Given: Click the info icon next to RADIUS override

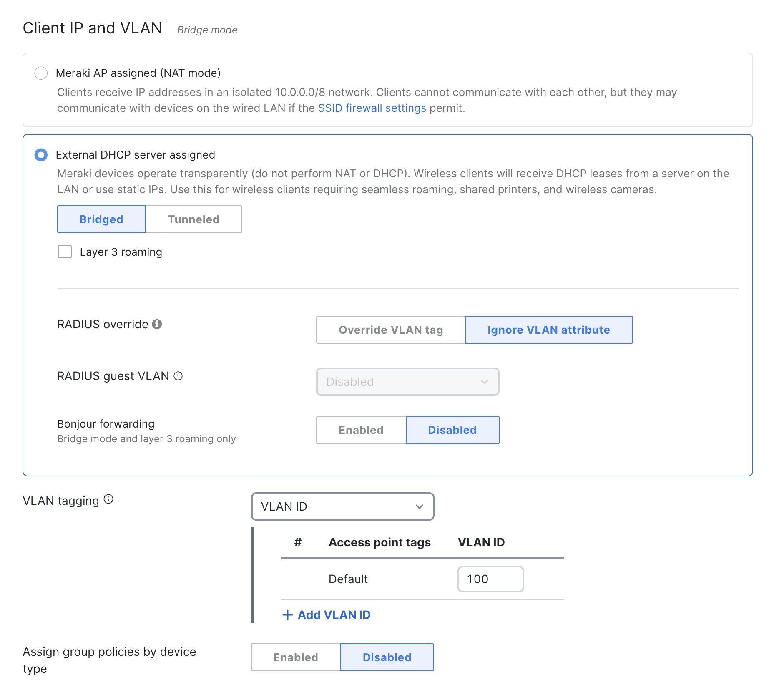Looking at the screenshot, I should click(157, 324).
